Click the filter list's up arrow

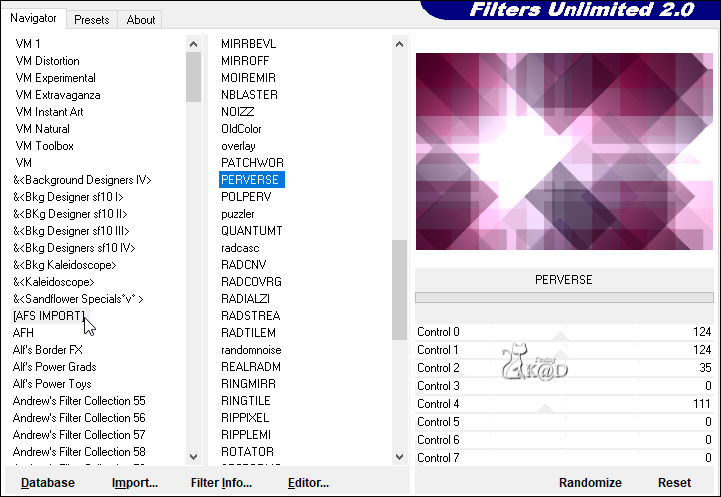pos(400,44)
